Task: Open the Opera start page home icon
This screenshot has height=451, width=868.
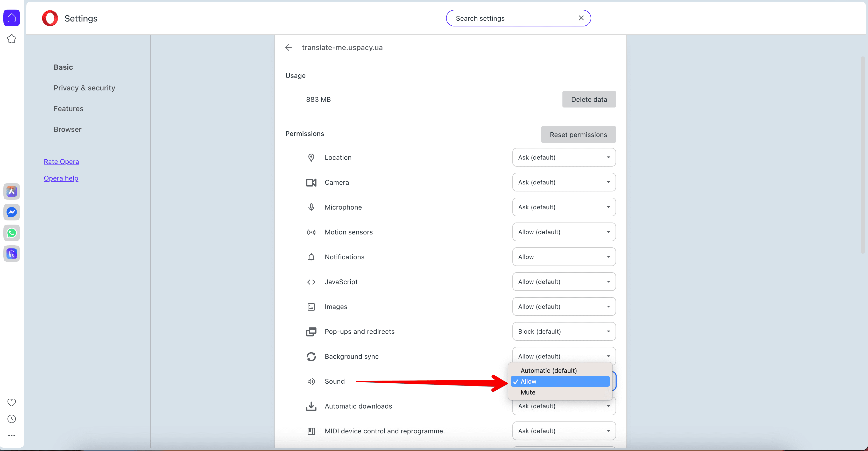Action: (x=11, y=18)
